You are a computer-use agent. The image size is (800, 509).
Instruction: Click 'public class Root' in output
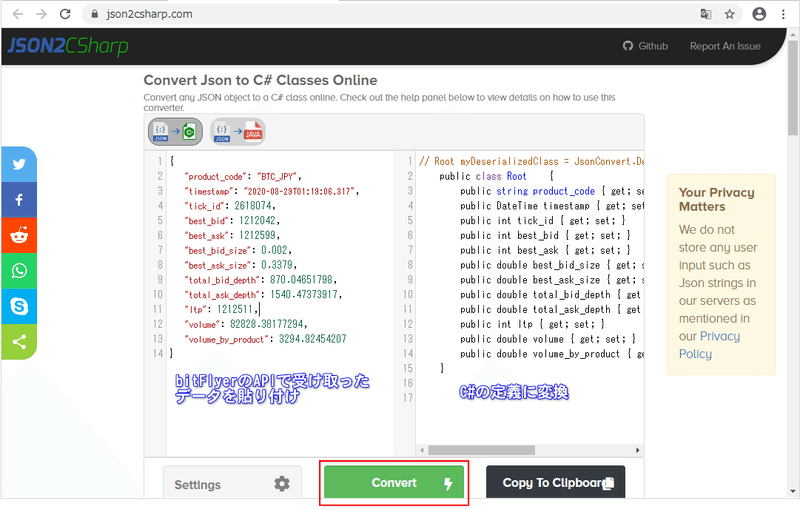point(483,176)
